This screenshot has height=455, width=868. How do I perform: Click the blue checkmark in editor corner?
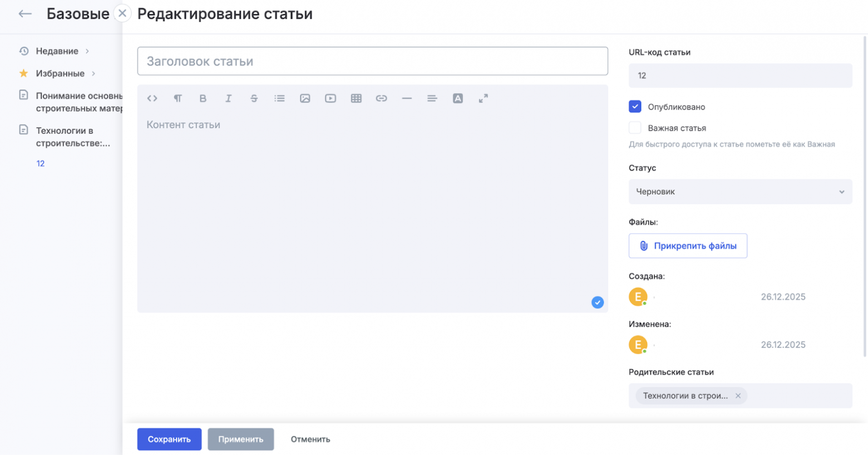[597, 302]
